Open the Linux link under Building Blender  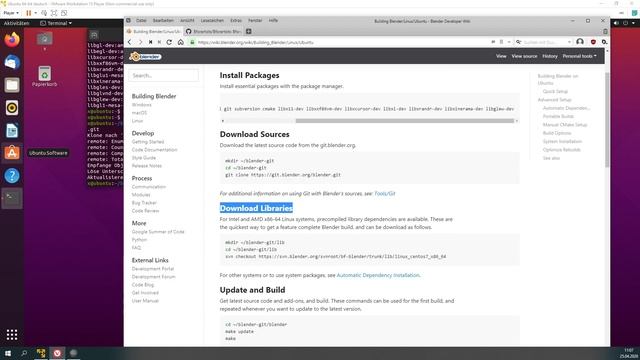tap(137, 121)
